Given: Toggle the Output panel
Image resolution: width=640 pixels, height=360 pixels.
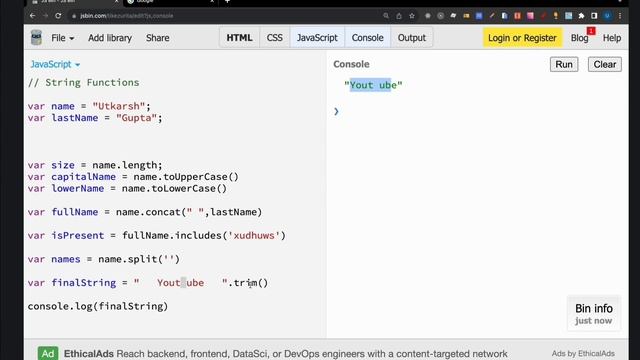Looking at the screenshot, I should click(411, 38).
